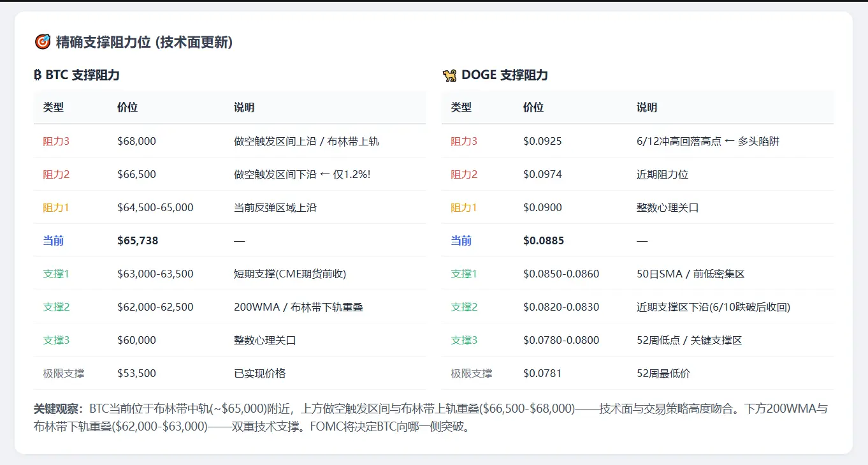Select the $0.0820-0.0830 price cell
The width and height of the screenshot is (868, 465).
click(x=561, y=307)
